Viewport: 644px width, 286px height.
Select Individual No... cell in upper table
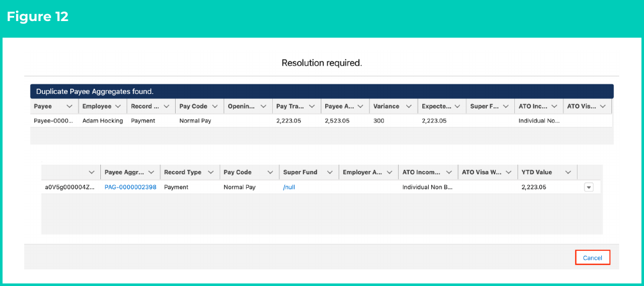tap(539, 121)
